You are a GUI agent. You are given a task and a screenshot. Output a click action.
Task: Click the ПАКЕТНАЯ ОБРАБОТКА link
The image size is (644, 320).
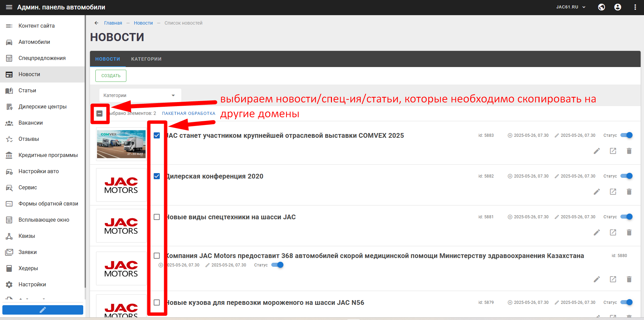coord(188,114)
